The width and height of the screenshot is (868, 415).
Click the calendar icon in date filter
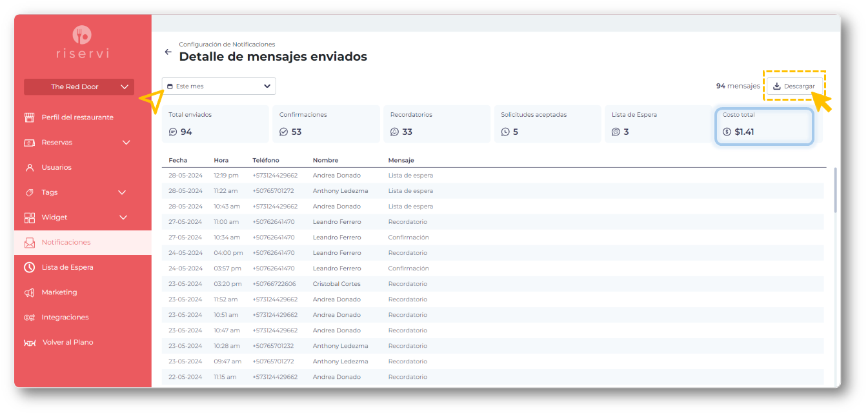[x=170, y=86]
